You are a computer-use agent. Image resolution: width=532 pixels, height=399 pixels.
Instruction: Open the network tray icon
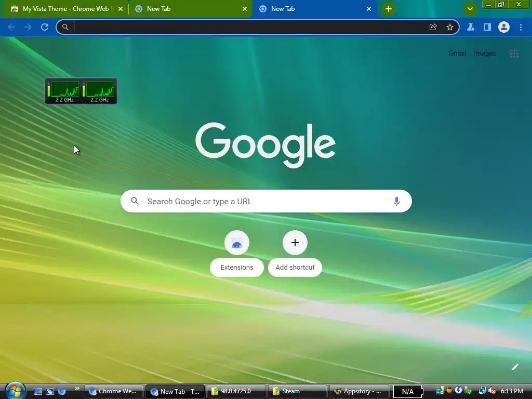point(482,391)
